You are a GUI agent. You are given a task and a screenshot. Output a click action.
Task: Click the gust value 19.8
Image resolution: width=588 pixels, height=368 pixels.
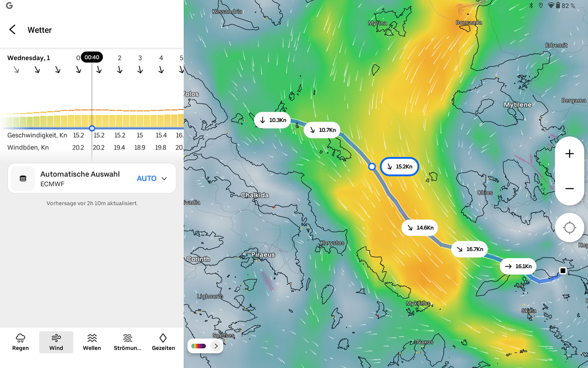[161, 148]
